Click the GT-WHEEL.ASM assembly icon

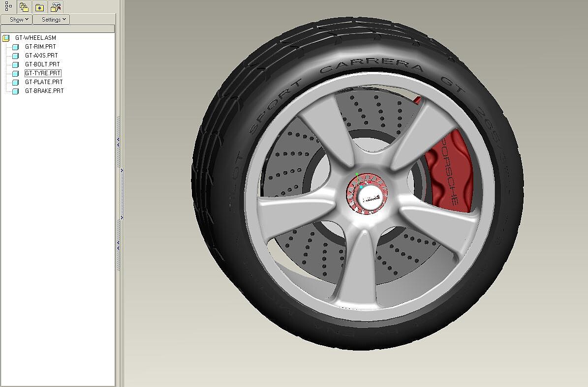coord(6,38)
